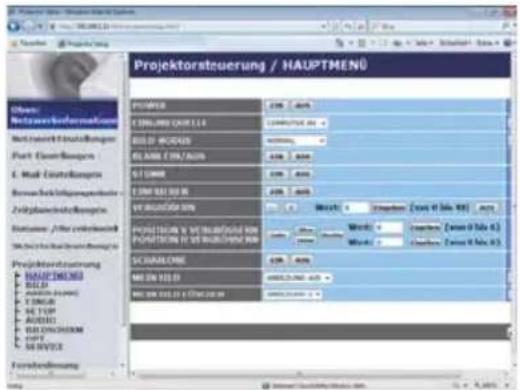
Task: Click Eingeben for POSITION H VERGRÖSSERN
Action: 425,242
